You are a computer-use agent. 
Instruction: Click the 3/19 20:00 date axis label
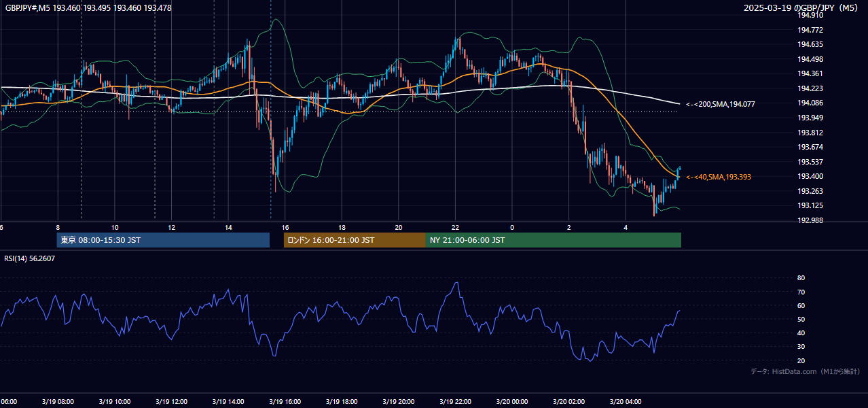[398, 402]
